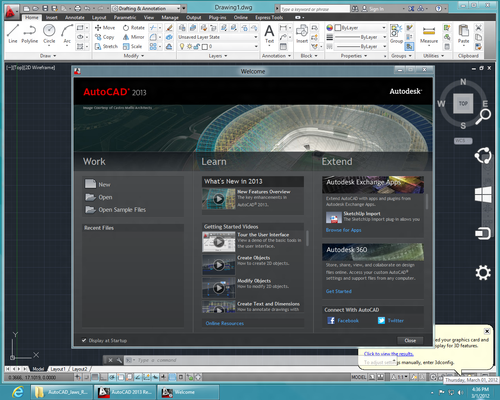The width and height of the screenshot is (500, 400).
Task: Click the Share charm icon
Action: click(483, 155)
